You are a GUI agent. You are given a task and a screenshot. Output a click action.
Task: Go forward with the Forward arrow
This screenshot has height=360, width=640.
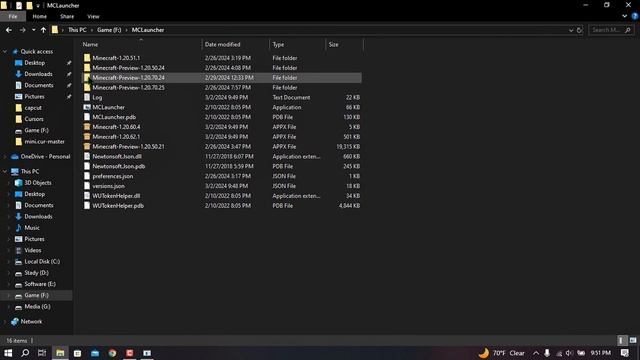[x=22, y=30]
